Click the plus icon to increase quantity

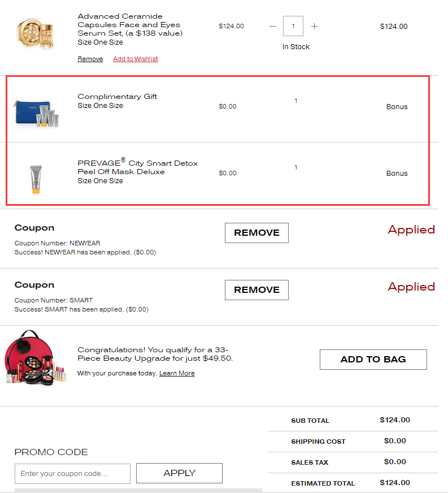[314, 26]
